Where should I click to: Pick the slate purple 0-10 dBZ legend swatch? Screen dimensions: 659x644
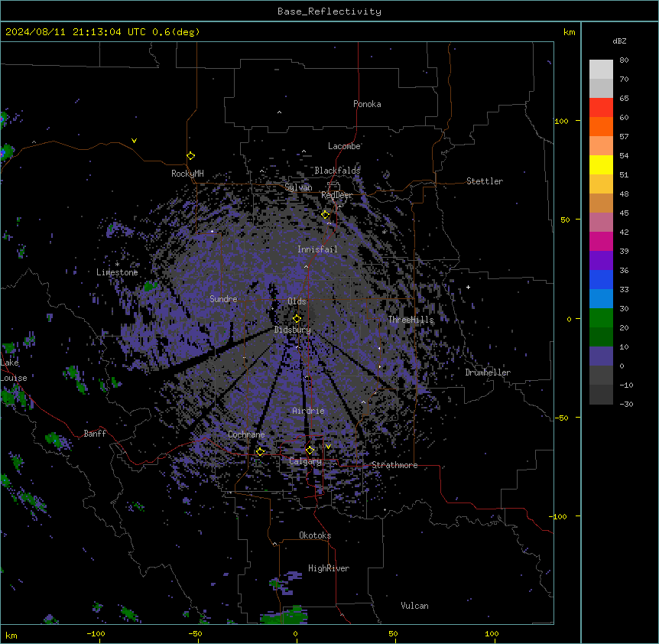point(601,356)
